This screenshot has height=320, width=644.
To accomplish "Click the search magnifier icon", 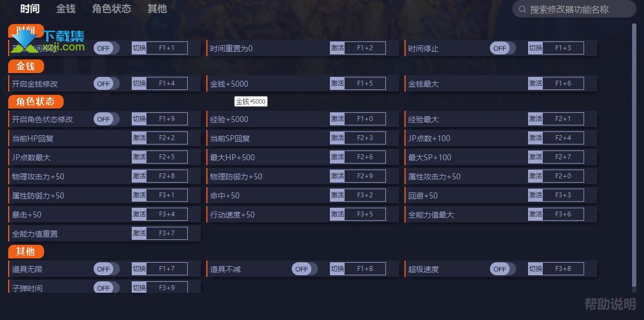I will [523, 9].
